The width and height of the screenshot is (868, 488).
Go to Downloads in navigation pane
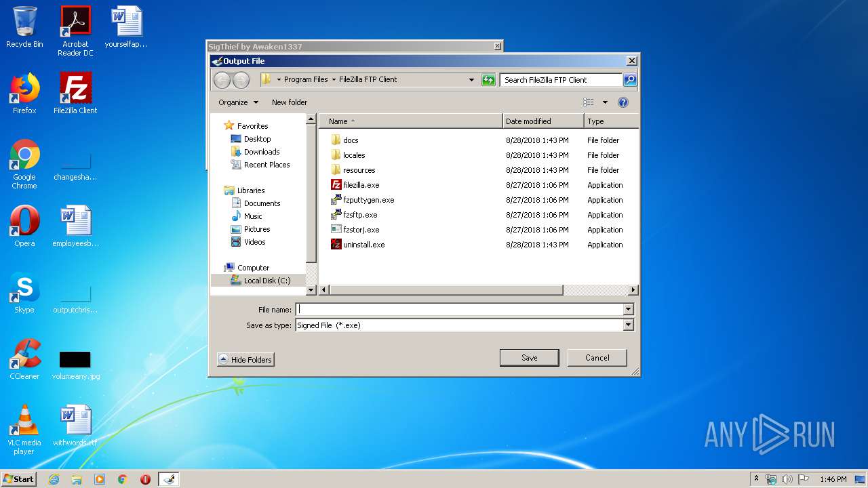click(262, 152)
